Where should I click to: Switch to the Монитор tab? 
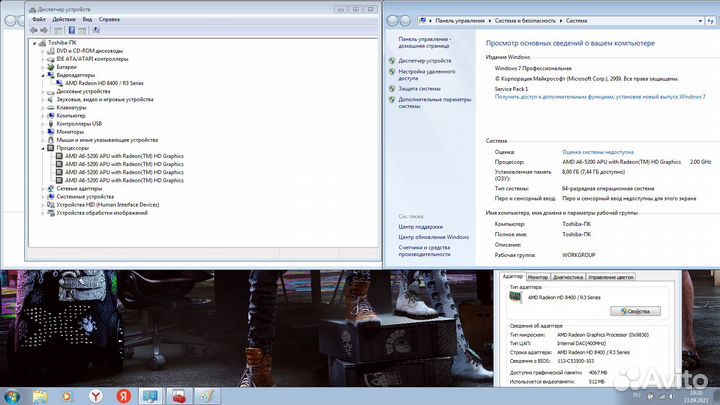click(x=537, y=276)
